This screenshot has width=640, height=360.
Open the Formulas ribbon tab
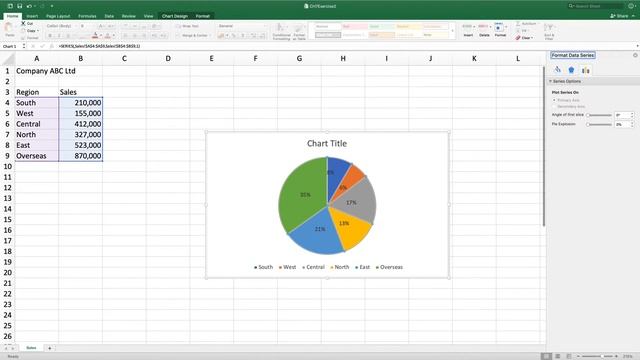(x=87, y=16)
